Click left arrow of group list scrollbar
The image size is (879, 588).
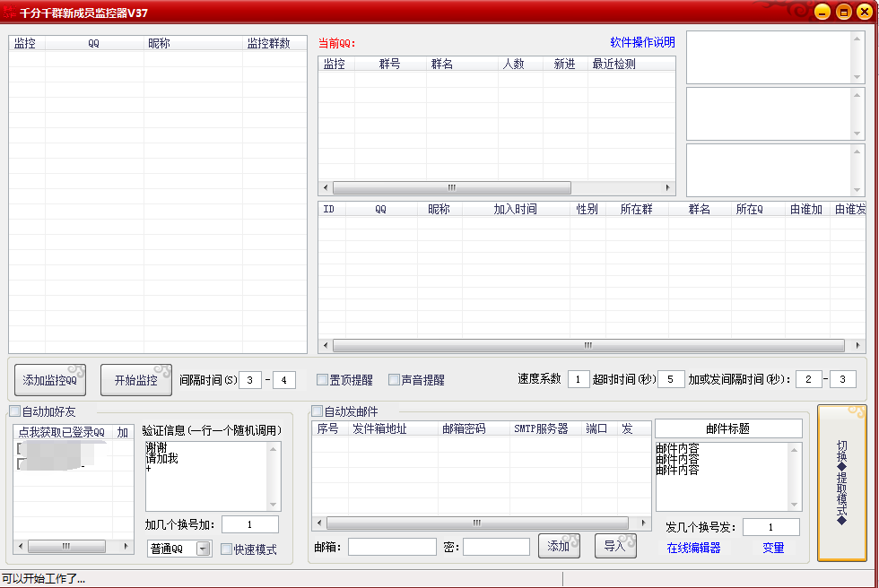(326, 187)
